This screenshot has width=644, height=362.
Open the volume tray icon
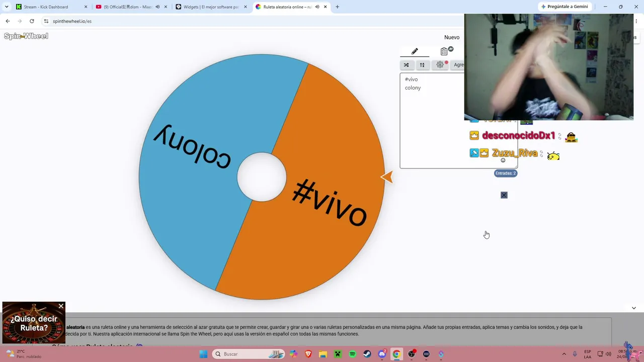608,354
